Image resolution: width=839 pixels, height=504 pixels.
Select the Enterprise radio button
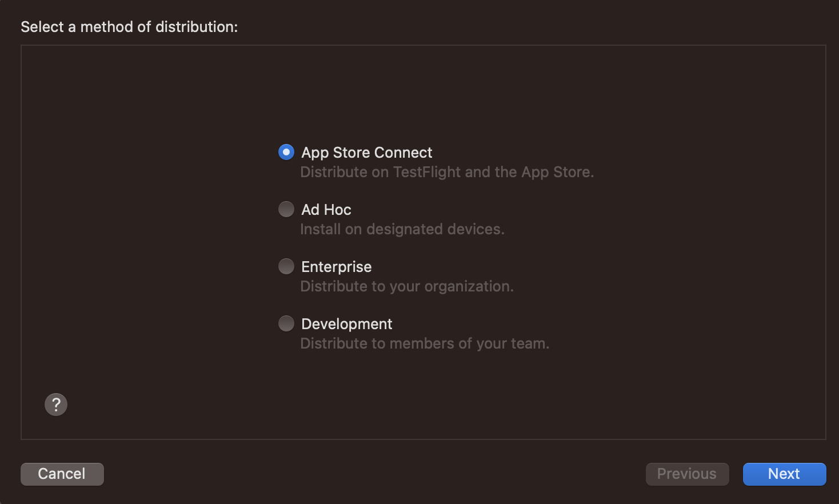point(286,266)
